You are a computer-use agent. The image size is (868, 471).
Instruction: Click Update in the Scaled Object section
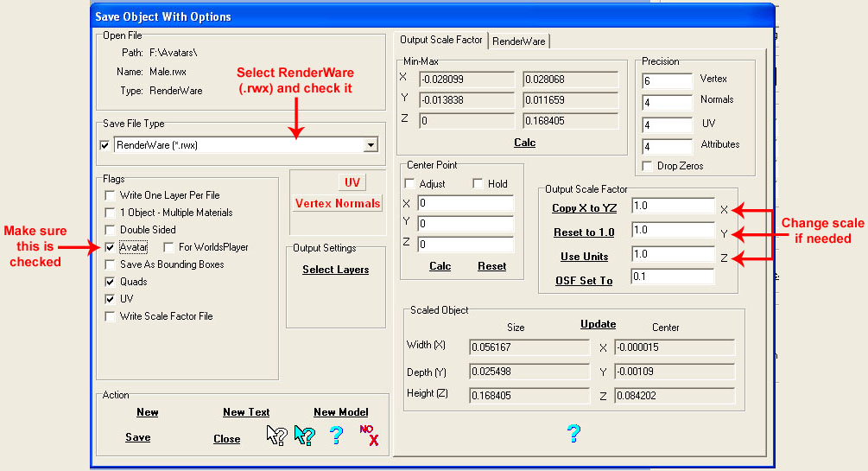[x=598, y=324]
